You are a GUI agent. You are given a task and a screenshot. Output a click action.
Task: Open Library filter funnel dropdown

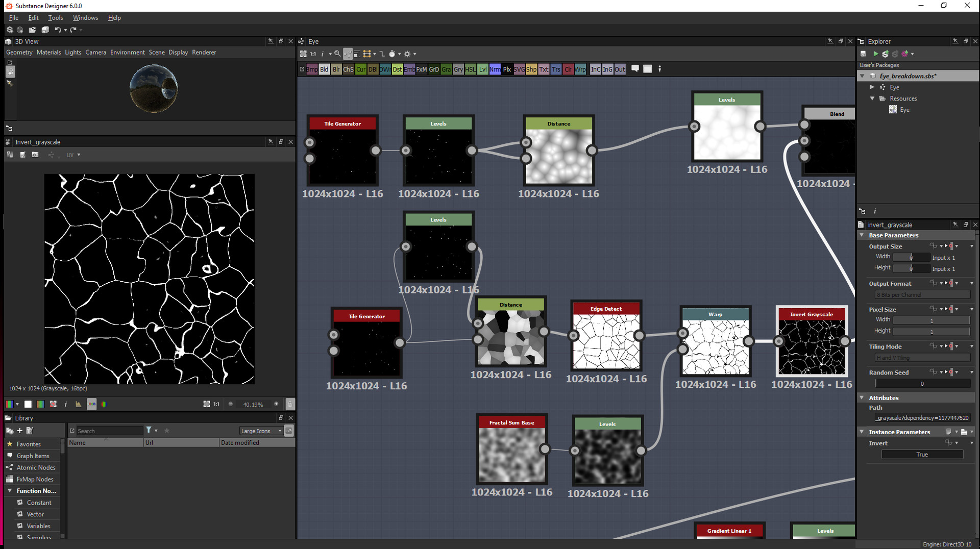(151, 431)
